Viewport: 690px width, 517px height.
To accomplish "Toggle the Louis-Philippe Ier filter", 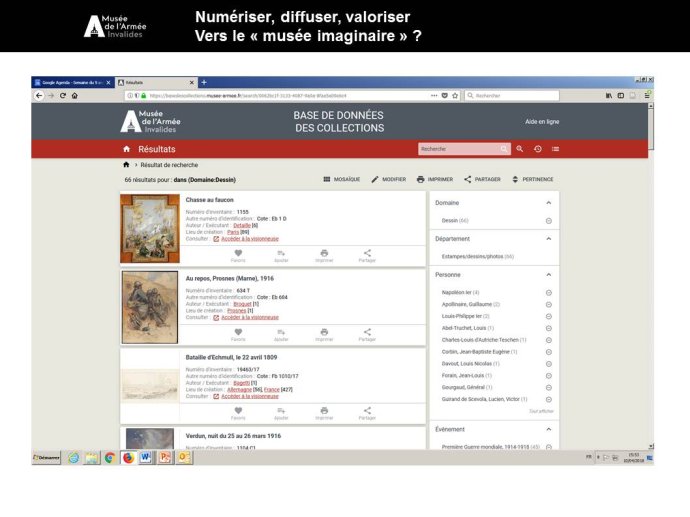I will click(549, 316).
